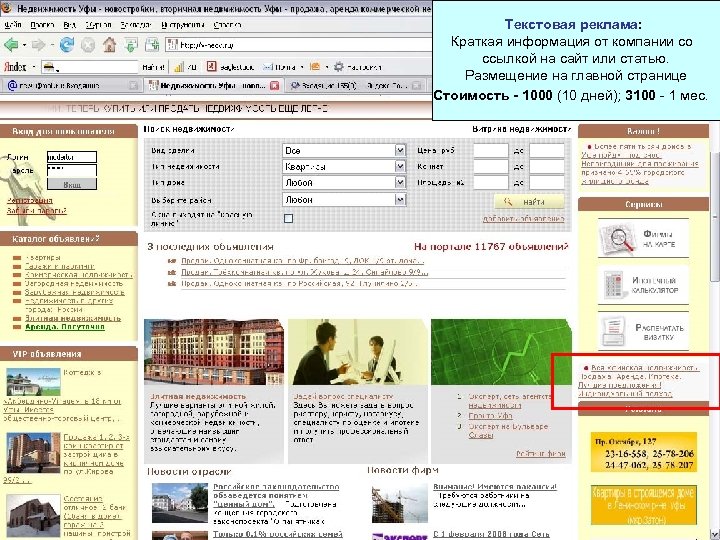Image resolution: width=720 pixels, height=540 pixels.
Task: Expand the district dropdown showing Любой
Action: pyautogui.click(x=344, y=200)
